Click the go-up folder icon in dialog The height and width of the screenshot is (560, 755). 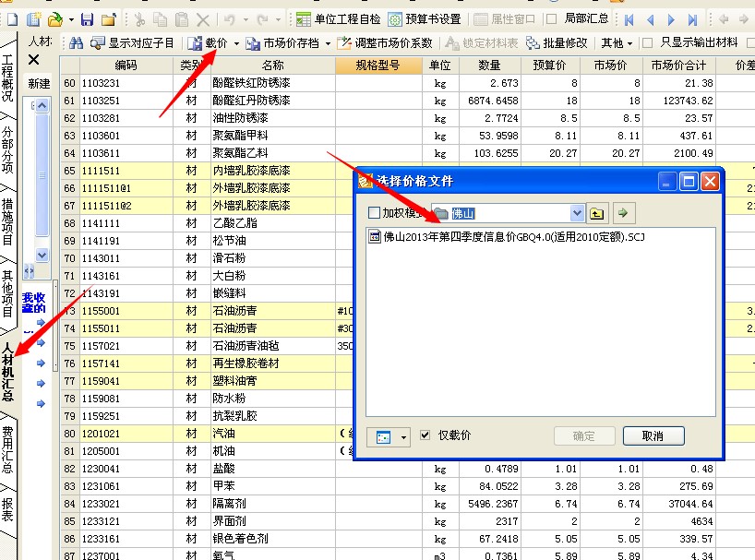596,213
